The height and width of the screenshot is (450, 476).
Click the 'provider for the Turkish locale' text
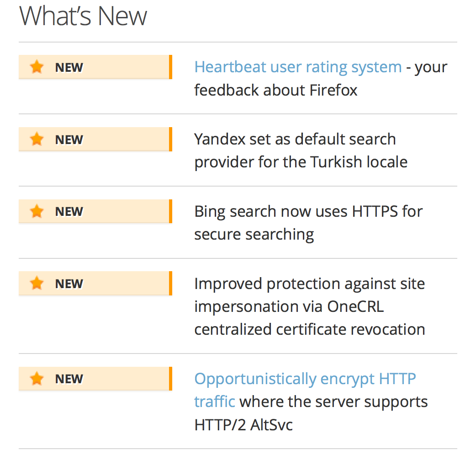301,162
